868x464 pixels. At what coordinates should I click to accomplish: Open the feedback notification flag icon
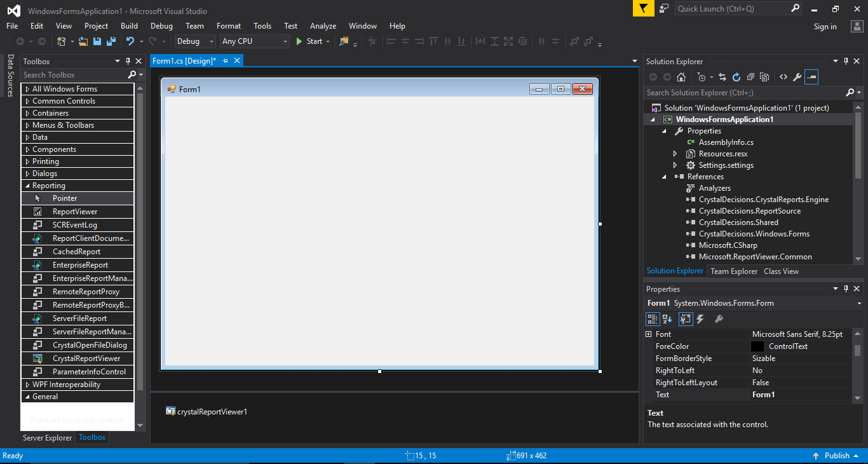[x=644, y=8]
